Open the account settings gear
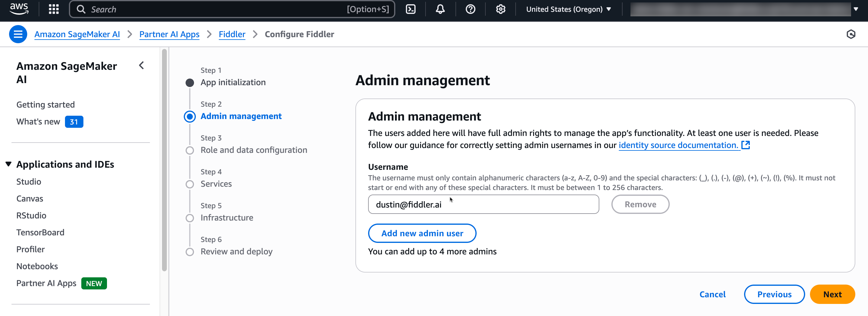The height and width of the screenshot is (316, 868). click(500, 9)
